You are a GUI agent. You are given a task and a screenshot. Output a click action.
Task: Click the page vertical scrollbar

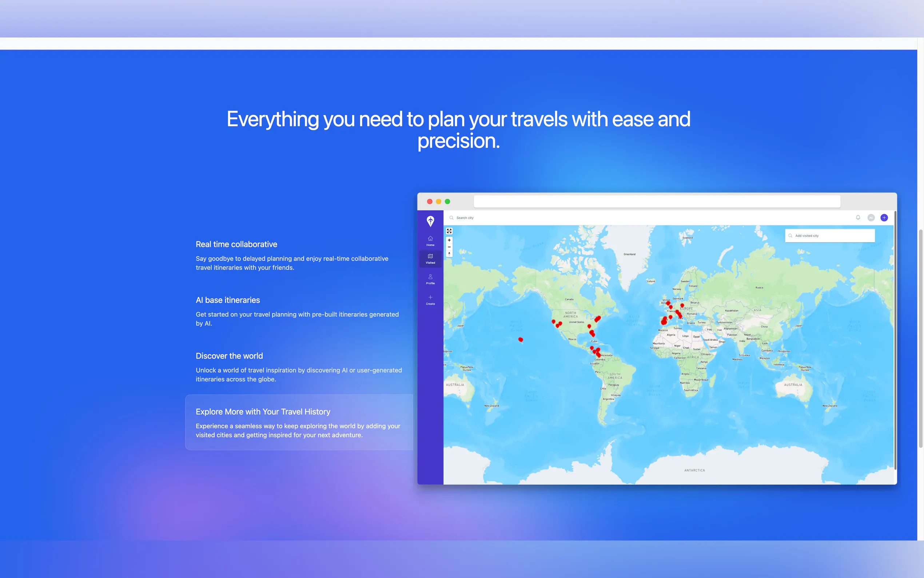(921, 338)
